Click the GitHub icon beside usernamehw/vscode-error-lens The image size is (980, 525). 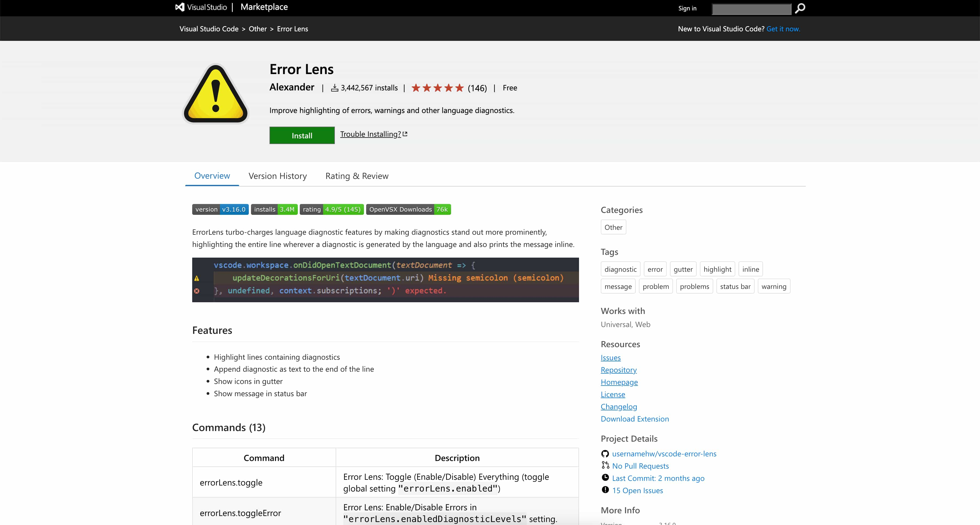(605, 453)
